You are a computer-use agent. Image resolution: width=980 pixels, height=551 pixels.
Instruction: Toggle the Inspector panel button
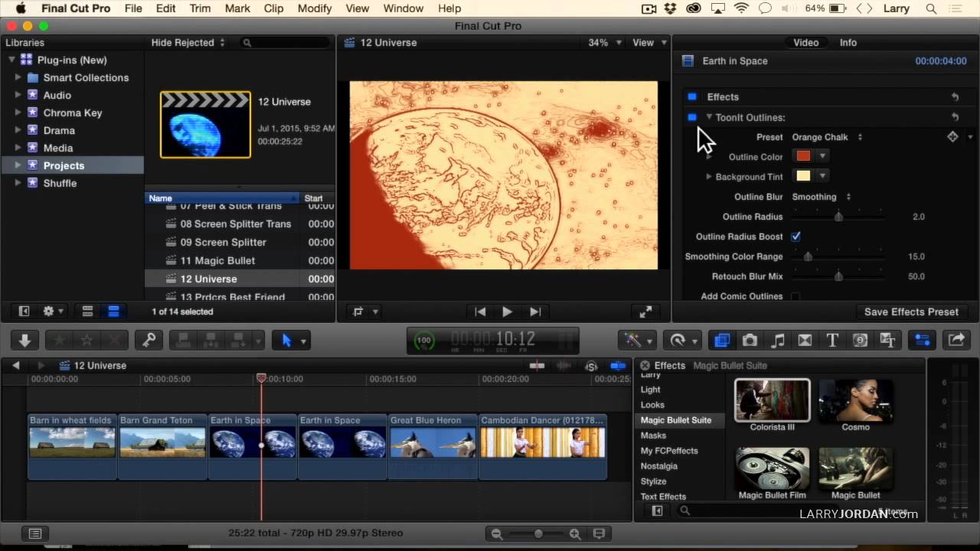coord(923,341)
